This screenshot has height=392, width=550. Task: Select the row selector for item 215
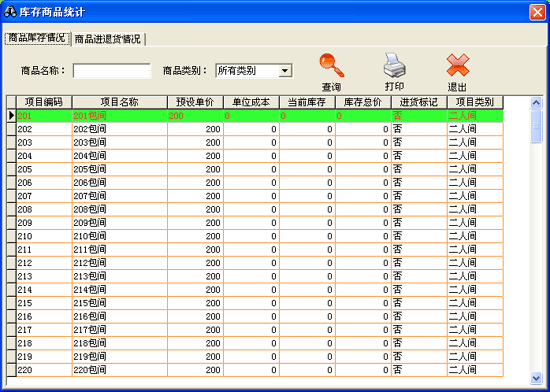(12, 303)
